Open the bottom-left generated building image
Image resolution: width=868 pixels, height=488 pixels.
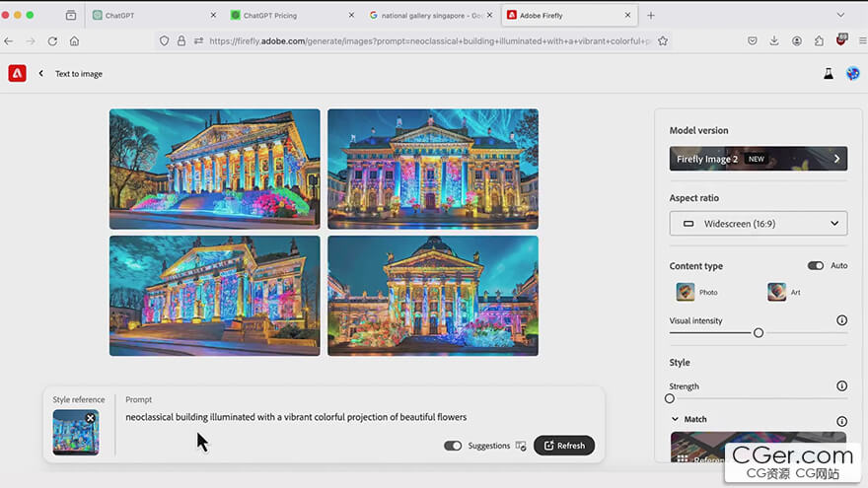214,296
